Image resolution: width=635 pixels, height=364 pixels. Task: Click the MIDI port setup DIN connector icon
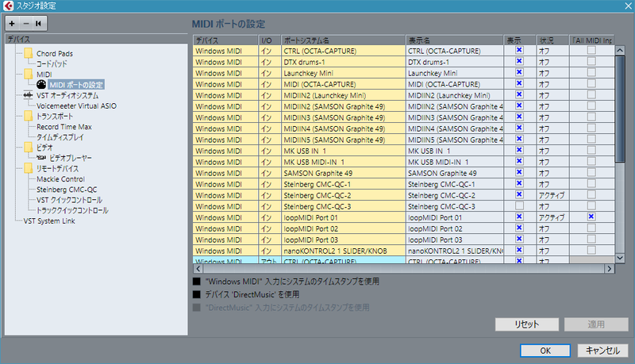coord(41,85)
